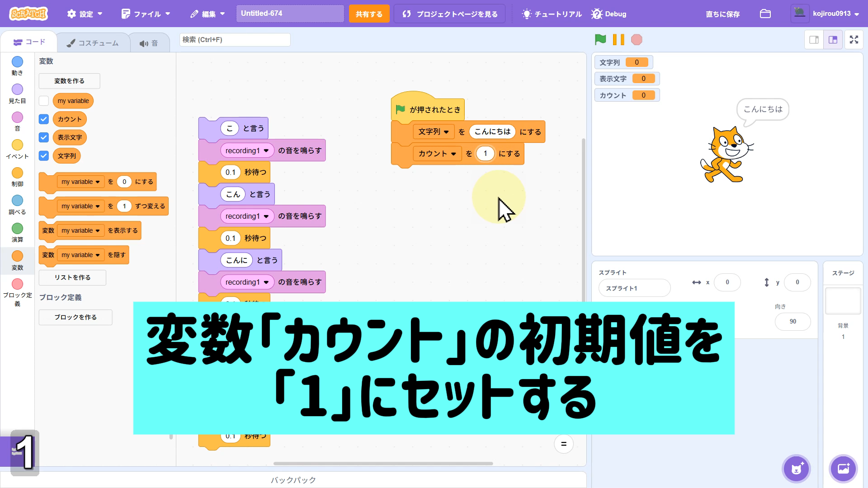Switch to small stage layout

click(814, 40)
